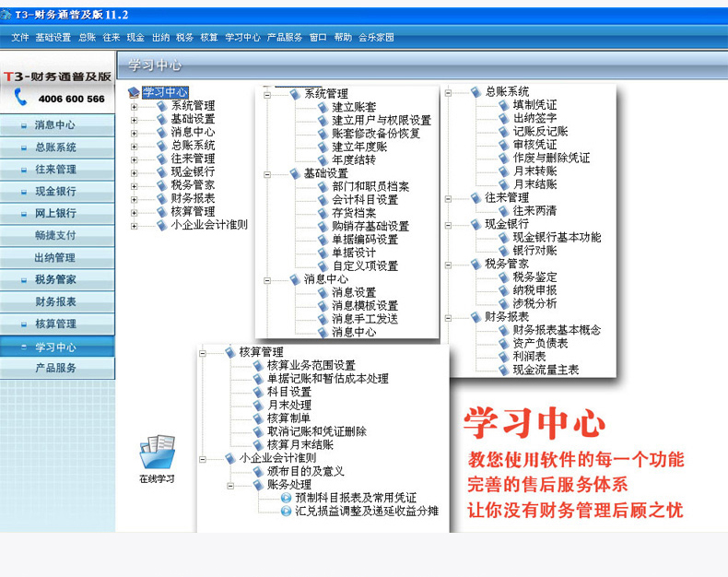Select 取消记账和凭证删除 topic

click(317, 431)
